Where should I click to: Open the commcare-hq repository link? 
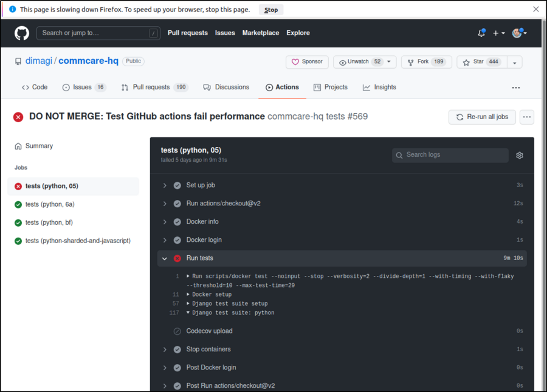point(88,61)
